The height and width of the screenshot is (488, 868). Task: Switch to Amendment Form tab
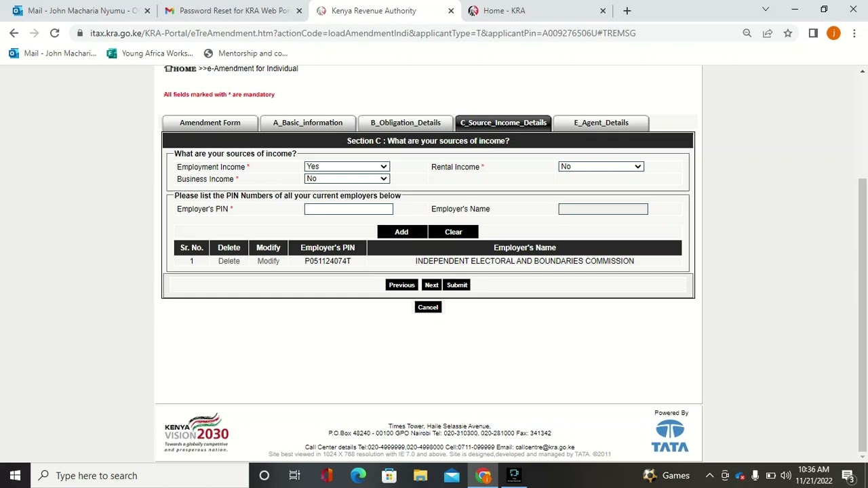point(210,123)
